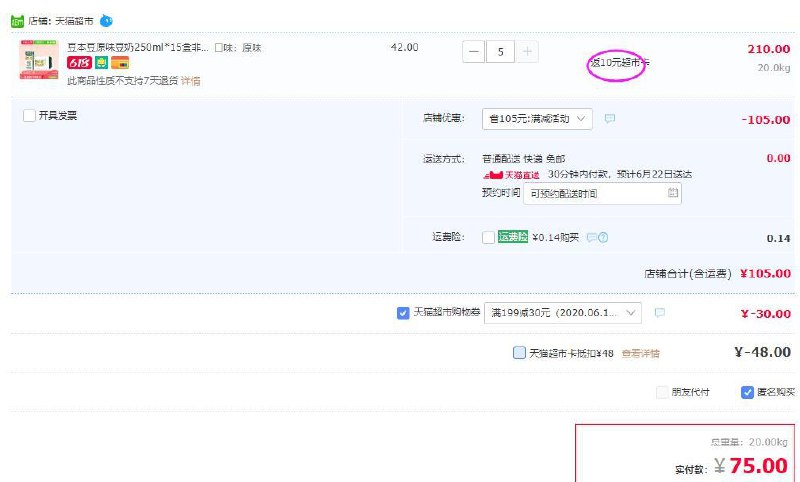Click the card deduction ¥-48.00

tap(763, 352)
